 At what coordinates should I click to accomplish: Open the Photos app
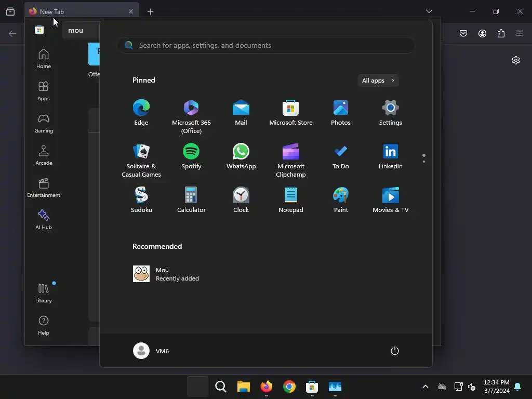pos(341,113)
